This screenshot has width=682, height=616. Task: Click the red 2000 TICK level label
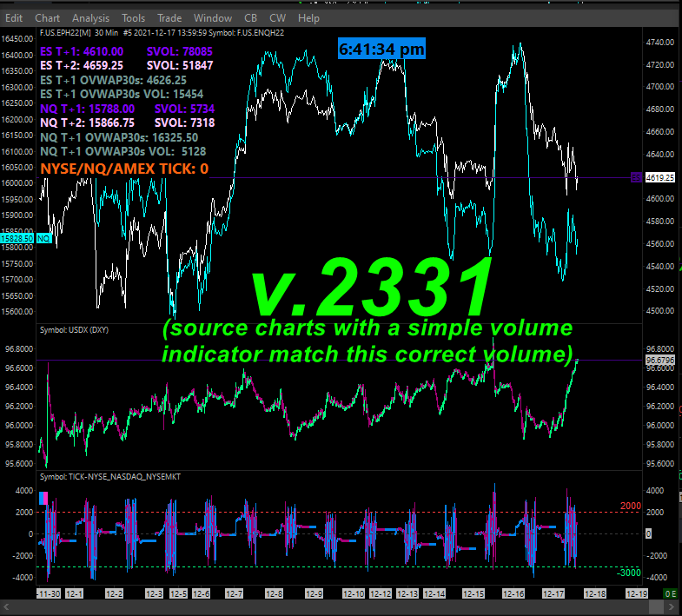pos(630,506)
